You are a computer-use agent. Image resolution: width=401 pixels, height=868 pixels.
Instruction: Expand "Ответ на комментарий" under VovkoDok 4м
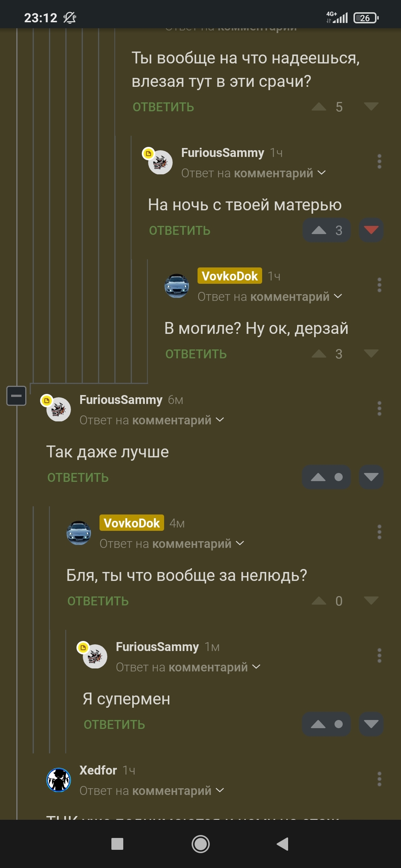pos(172,543)
